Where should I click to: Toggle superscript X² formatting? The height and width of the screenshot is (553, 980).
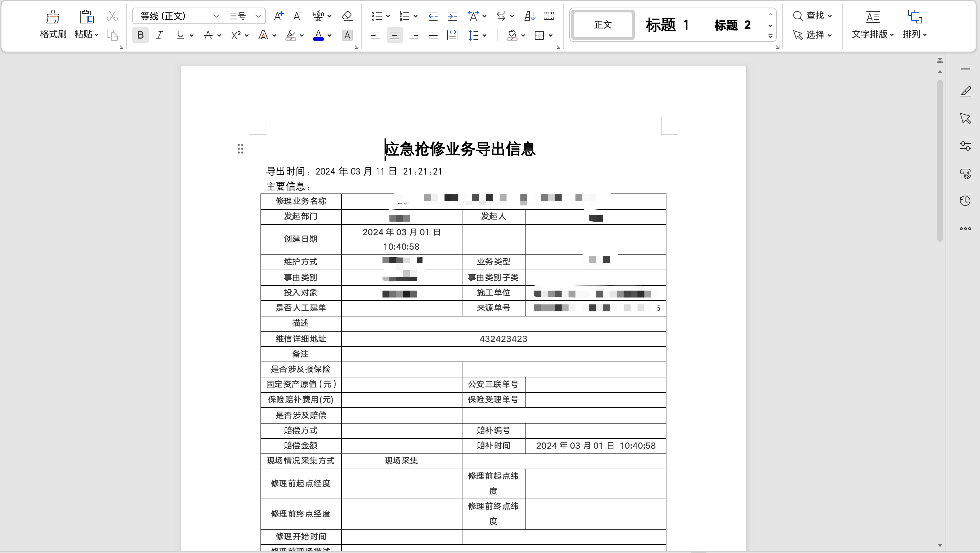235,35
